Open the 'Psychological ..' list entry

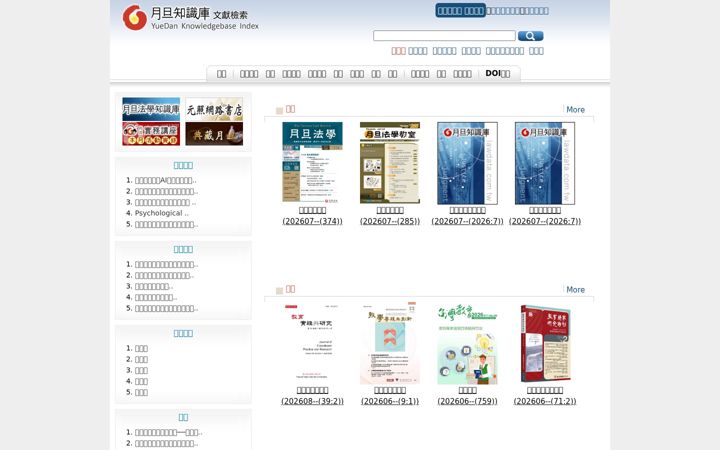(162, 214)
